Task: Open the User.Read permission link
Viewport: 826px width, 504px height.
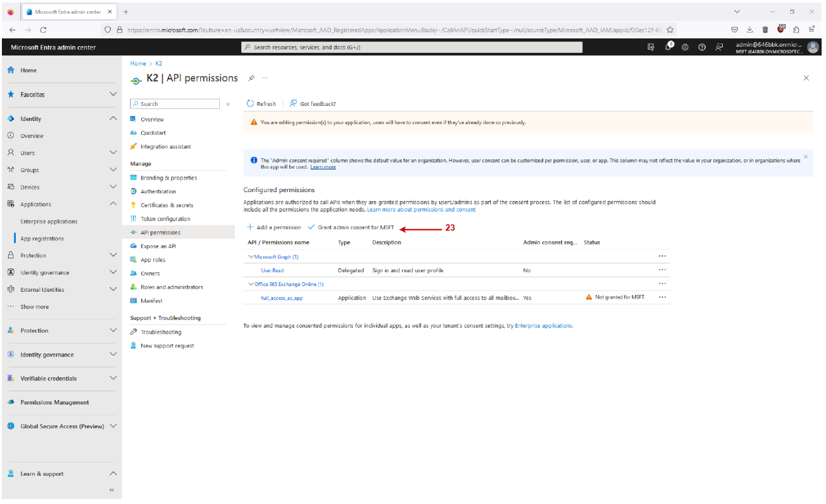Action: tap(272, 270)
